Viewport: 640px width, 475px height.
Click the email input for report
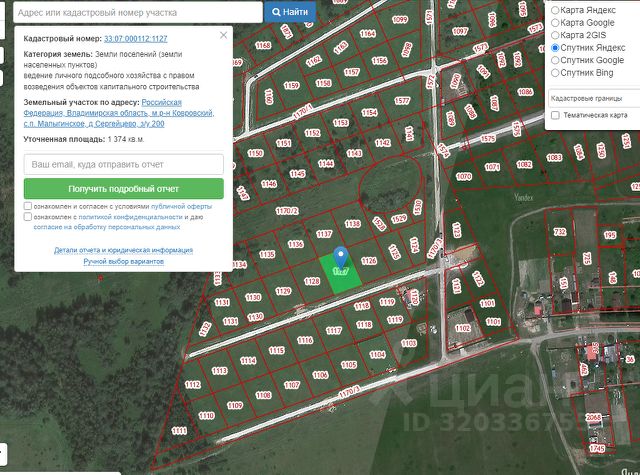[124, 164]
